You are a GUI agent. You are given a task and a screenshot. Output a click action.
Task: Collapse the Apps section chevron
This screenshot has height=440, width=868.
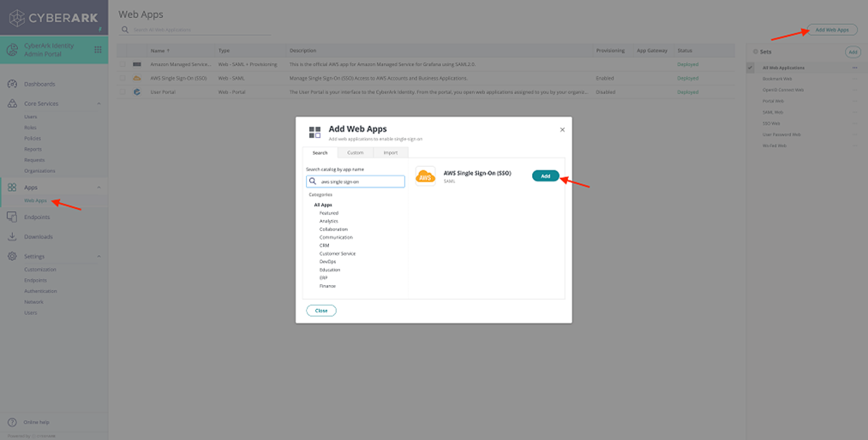[x=99, y=187]
